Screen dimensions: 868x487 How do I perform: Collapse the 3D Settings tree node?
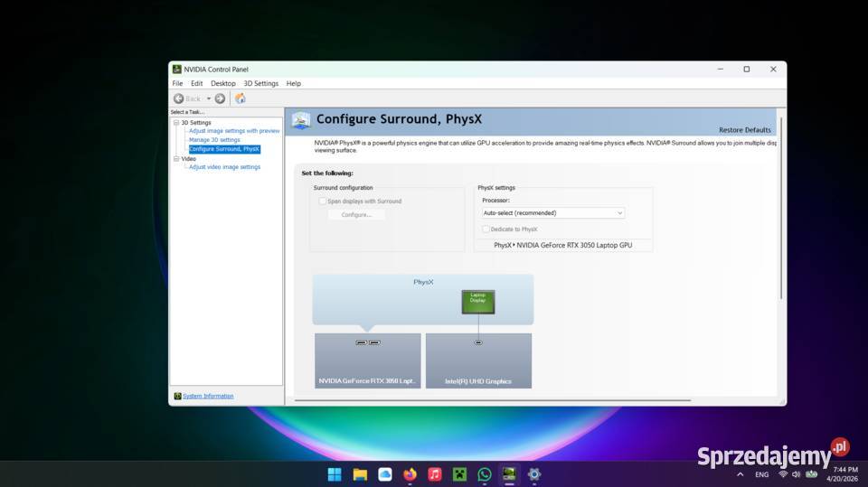176,123
